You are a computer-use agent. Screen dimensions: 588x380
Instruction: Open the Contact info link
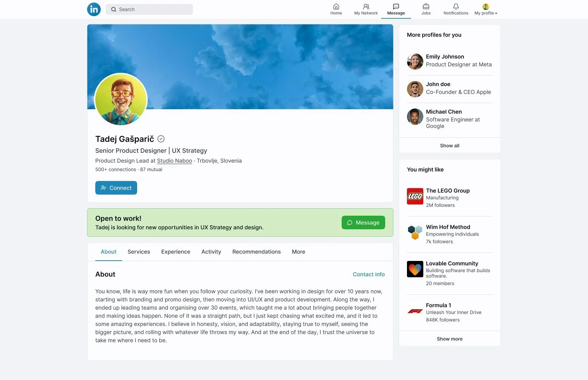click(369, 274)
